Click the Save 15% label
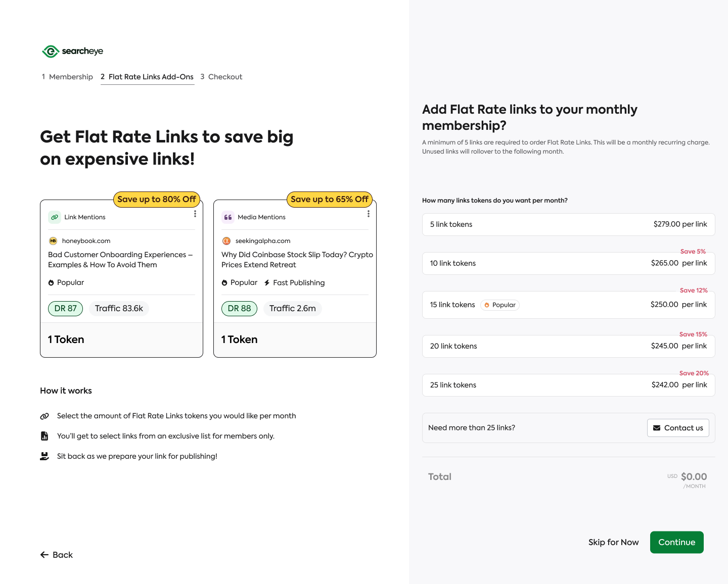This screenshot has height=584, width=728. point(693,334)
